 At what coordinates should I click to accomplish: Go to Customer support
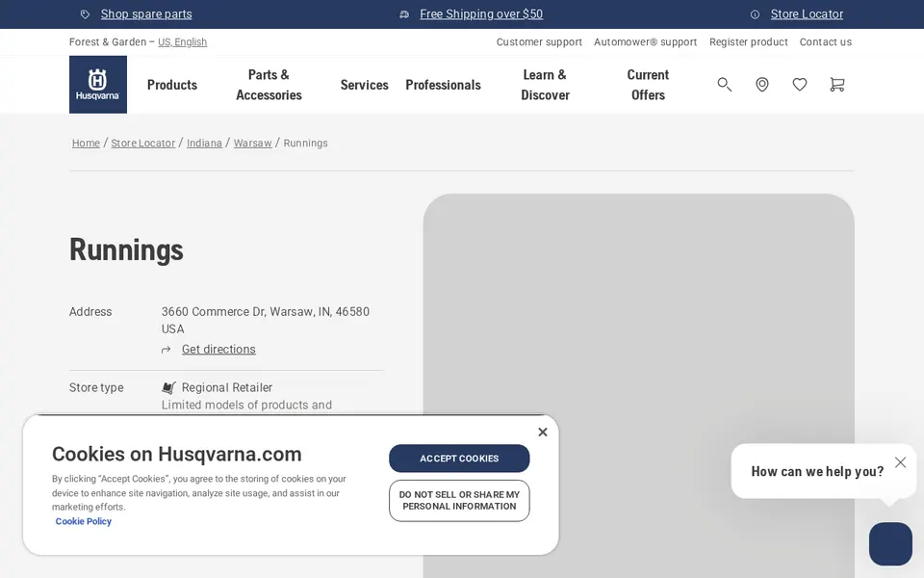pos(539,41)
